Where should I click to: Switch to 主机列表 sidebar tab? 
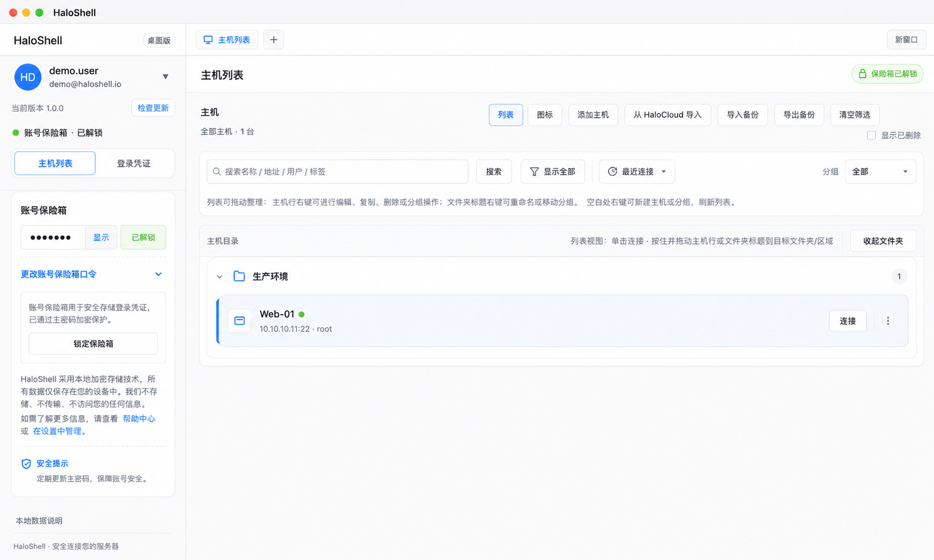[55, 163]
